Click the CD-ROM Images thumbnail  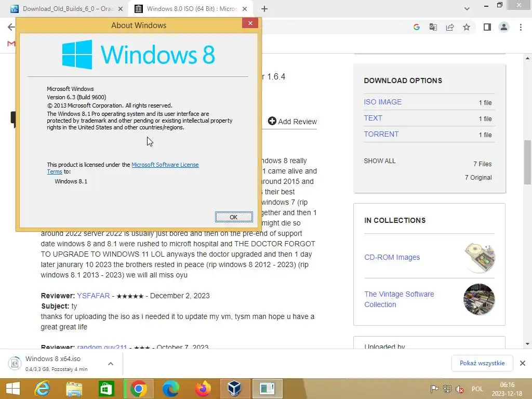(x=480, y=258)
